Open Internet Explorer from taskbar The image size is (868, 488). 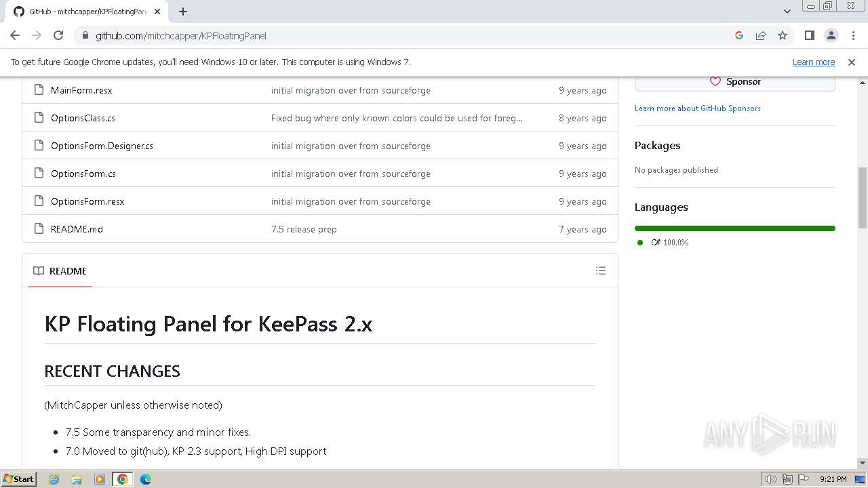[x=54, y=479]
